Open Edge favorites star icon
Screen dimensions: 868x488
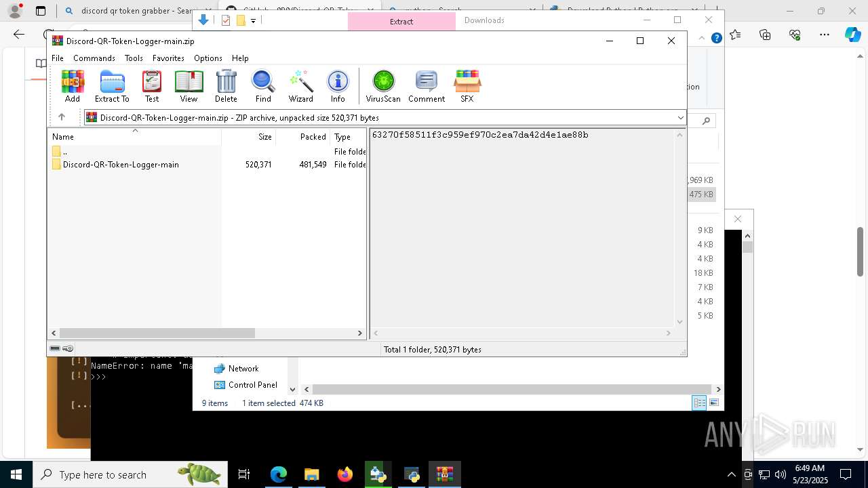click(x=736, y=35)
